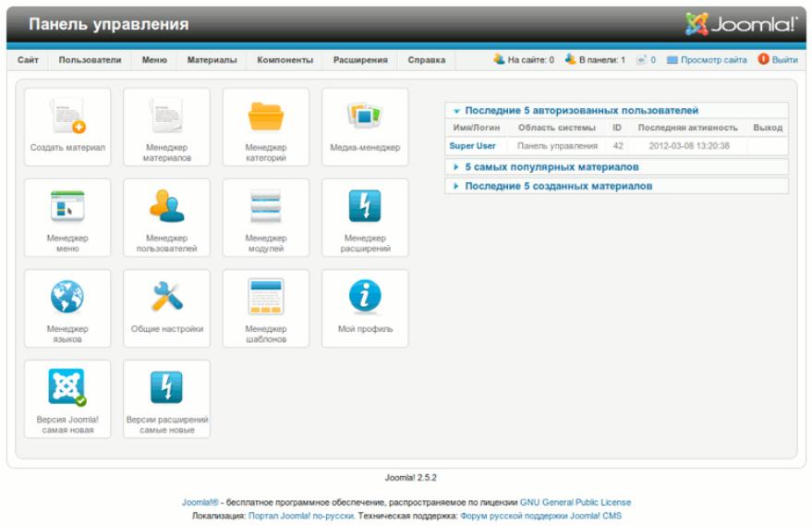
Task: Open the Super User link
Action: [x=472, y=146]
